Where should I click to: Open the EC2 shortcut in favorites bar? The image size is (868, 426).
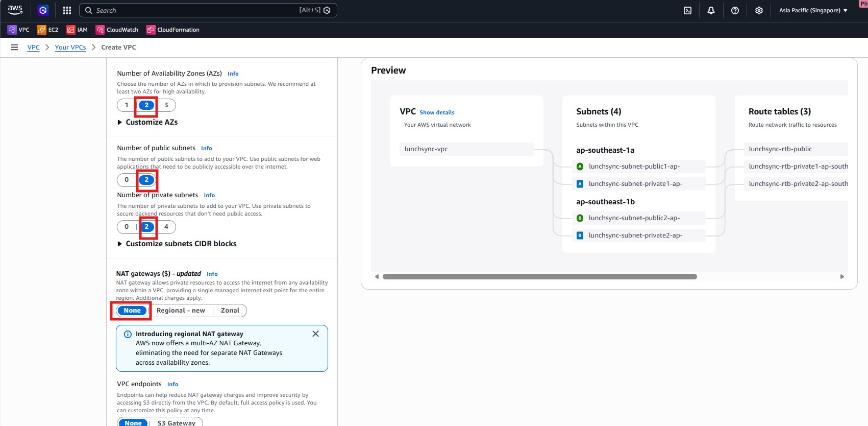(x=48, y=30)
